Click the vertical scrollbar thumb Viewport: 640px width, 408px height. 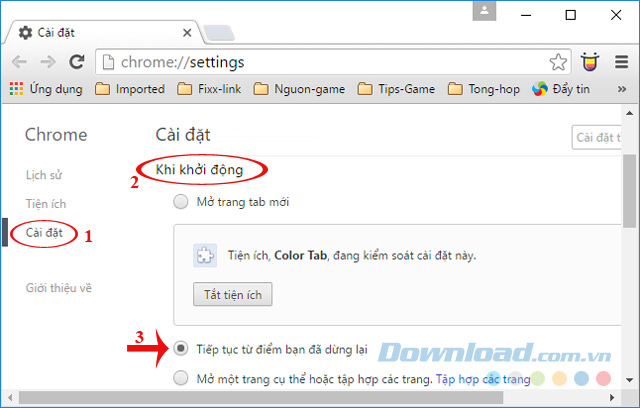click(x=630, y=191)
